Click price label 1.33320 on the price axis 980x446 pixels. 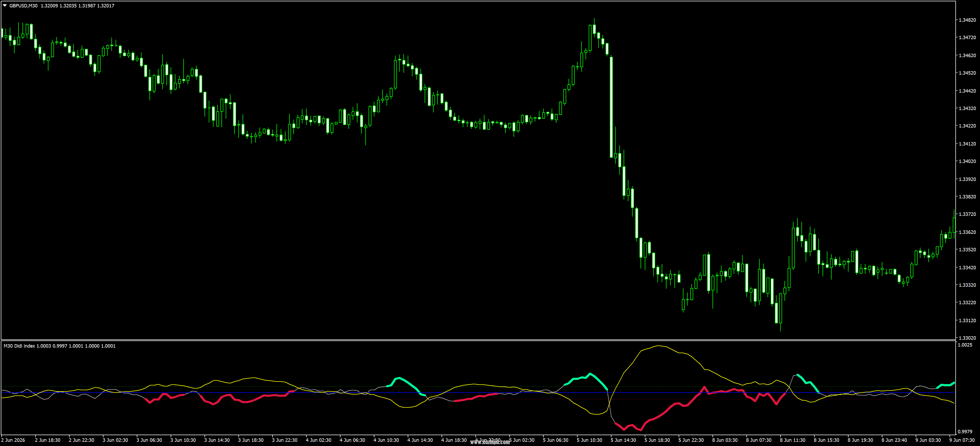968,285
